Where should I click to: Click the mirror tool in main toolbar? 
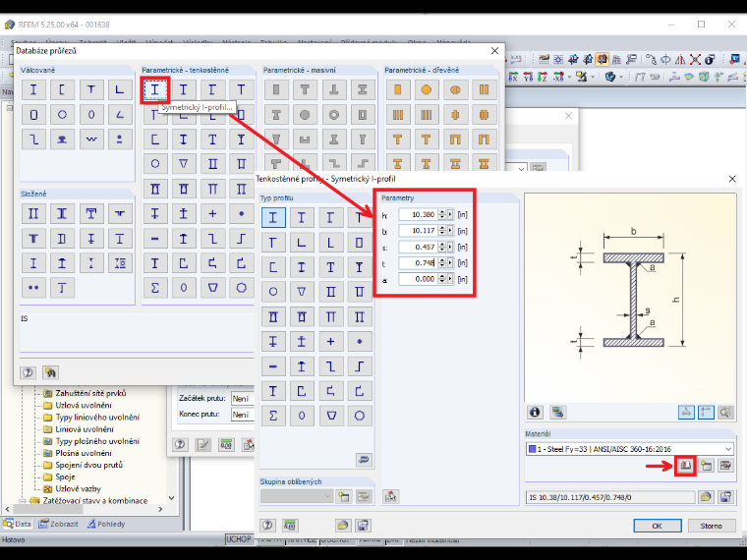[x=681, y=59]
